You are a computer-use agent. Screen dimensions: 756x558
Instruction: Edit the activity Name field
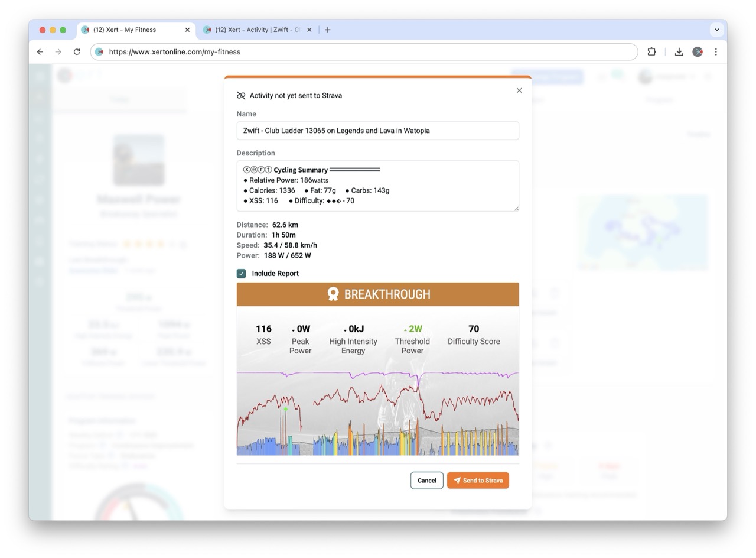tap(377, 131)
